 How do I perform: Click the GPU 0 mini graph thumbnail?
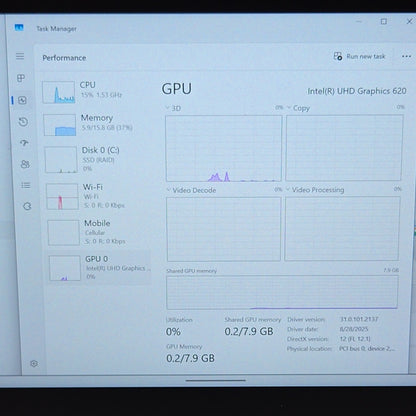click(x=65, y=268)
